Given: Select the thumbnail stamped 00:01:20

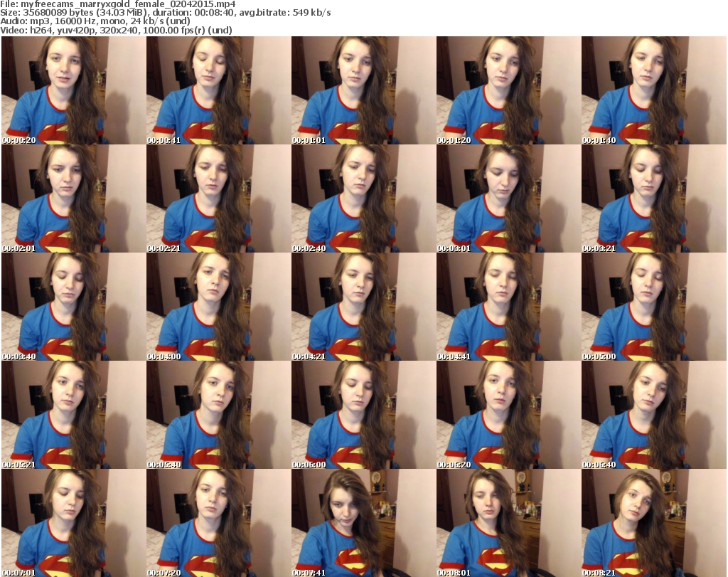Looking at the screenshot, I should coord(509,90).
